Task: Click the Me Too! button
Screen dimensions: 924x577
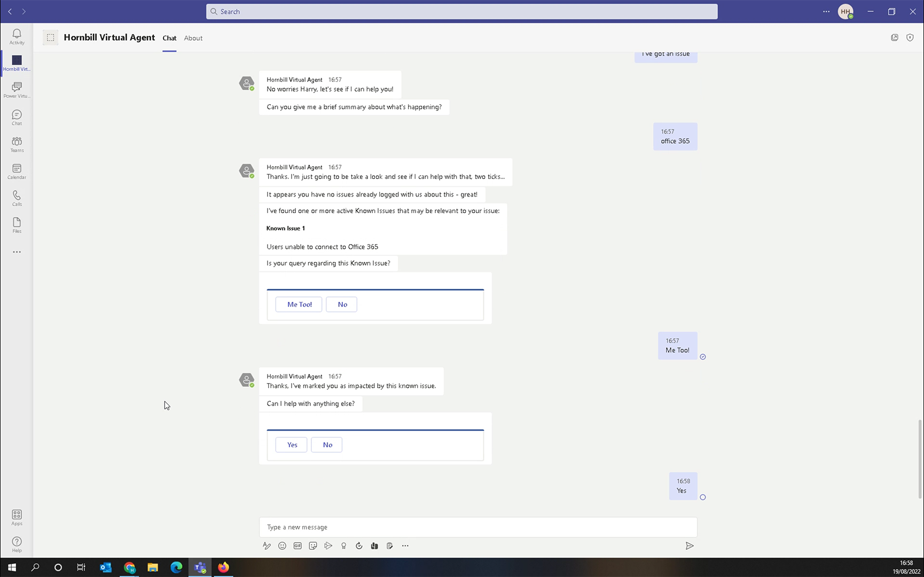Action: tap(299, 305)
